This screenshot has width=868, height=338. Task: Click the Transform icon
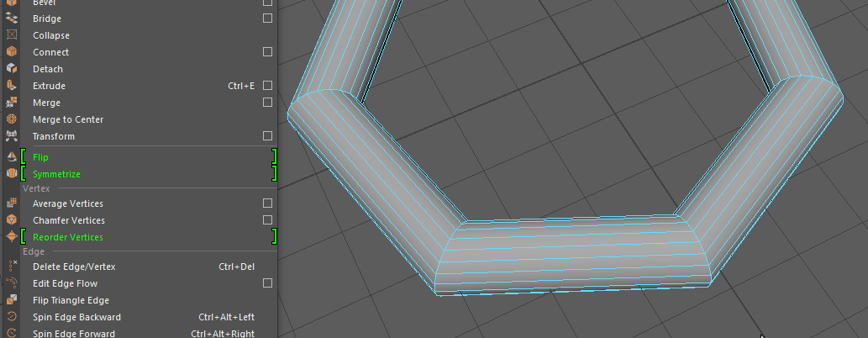pyautogui.click(x=12, y=135)
